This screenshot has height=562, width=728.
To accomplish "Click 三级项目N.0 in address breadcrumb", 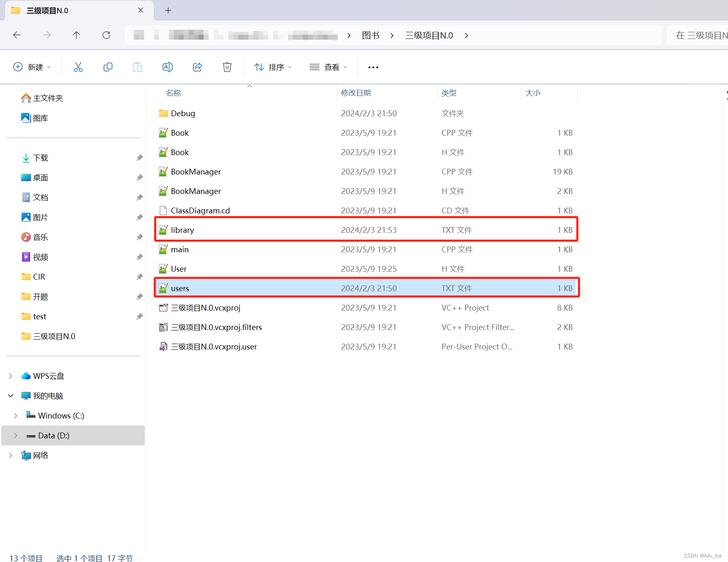I will (429, 36).
